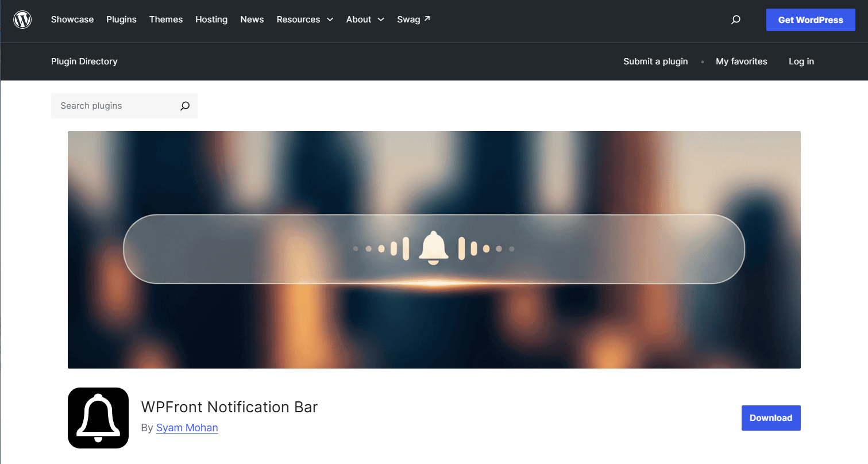Click the WPFront Notification Bar bell icon
This screenshot has width=868, height=464.
point(98,418)
